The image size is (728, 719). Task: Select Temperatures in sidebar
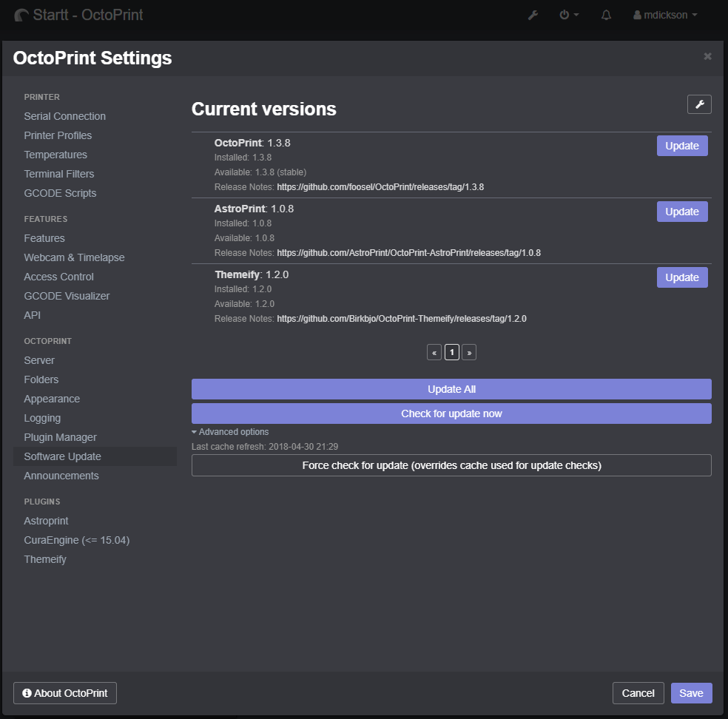[55, 155]
